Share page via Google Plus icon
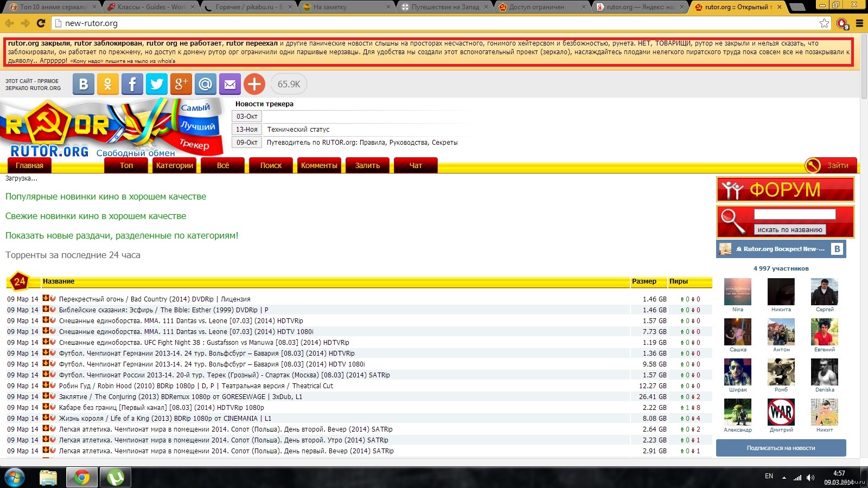This screenshot has height=488, width=868. pyautogui.click(x=181, y=84)
